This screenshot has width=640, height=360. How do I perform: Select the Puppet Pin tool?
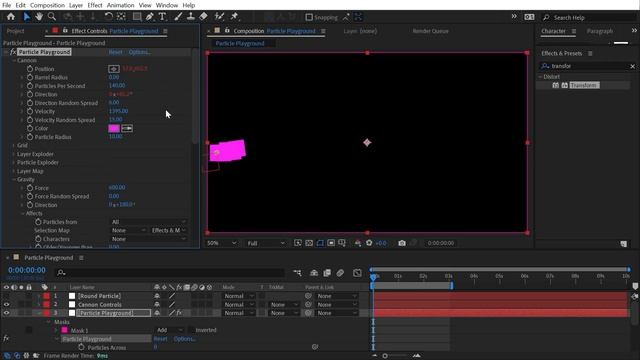234,17
